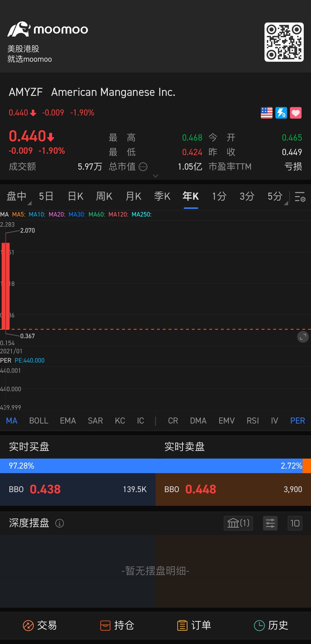This screenshot has width=311, height=644.
Task: Tap the moomoo logo
Action: [47, 29]
